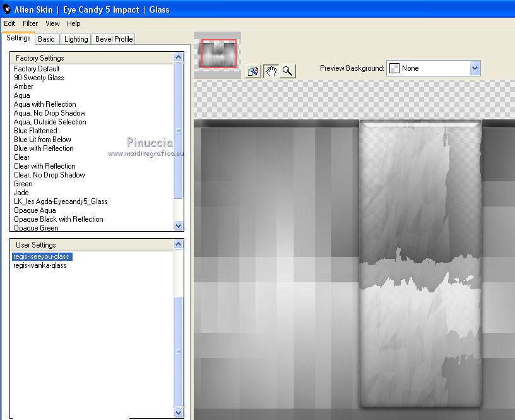Select Opaque Aqua preset

coord(35,210)
